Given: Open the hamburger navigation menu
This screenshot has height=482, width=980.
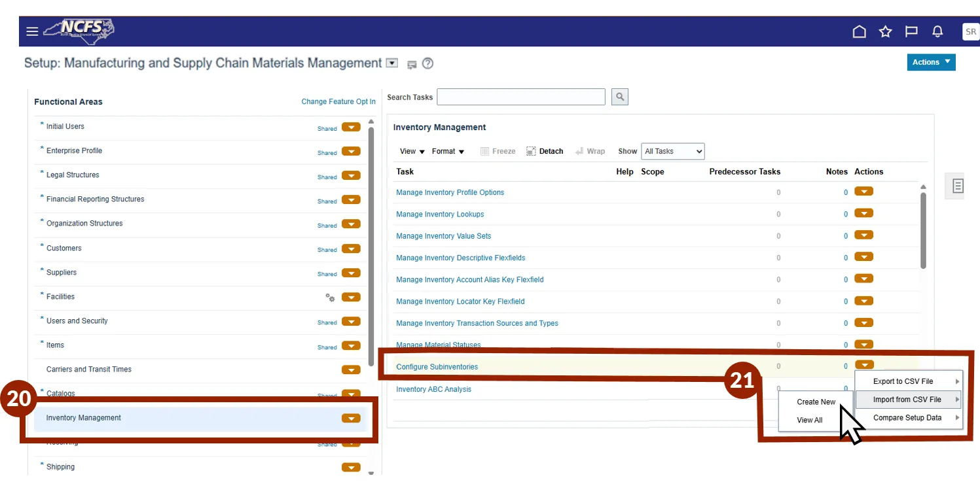Looking at the screenshot, I should (32, 31).
